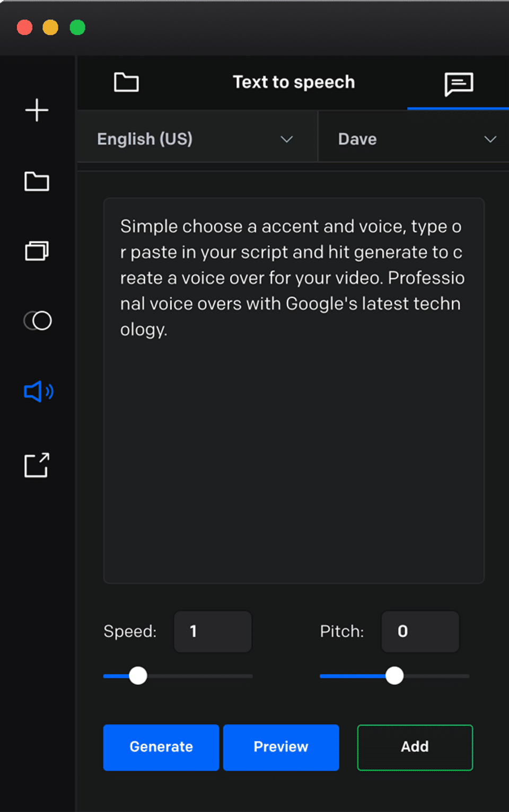Click the green window zoom button
This screenshot has height=812, width=509.
[x=77, y=27]
